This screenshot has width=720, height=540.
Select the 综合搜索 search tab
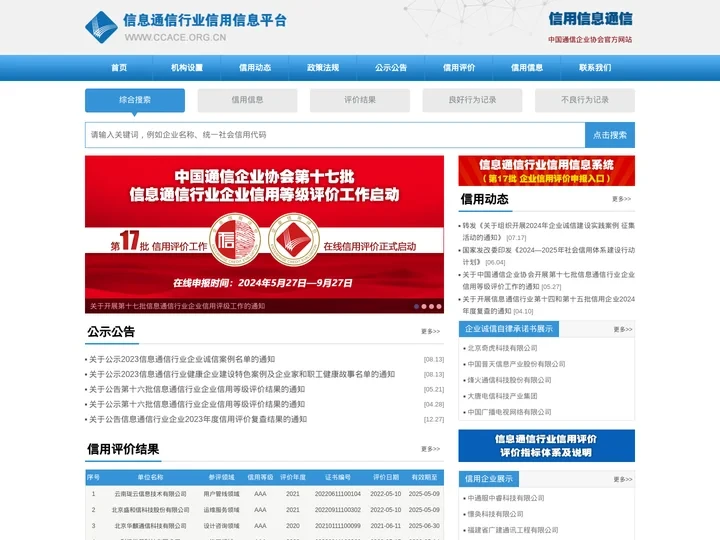[135, 100]
